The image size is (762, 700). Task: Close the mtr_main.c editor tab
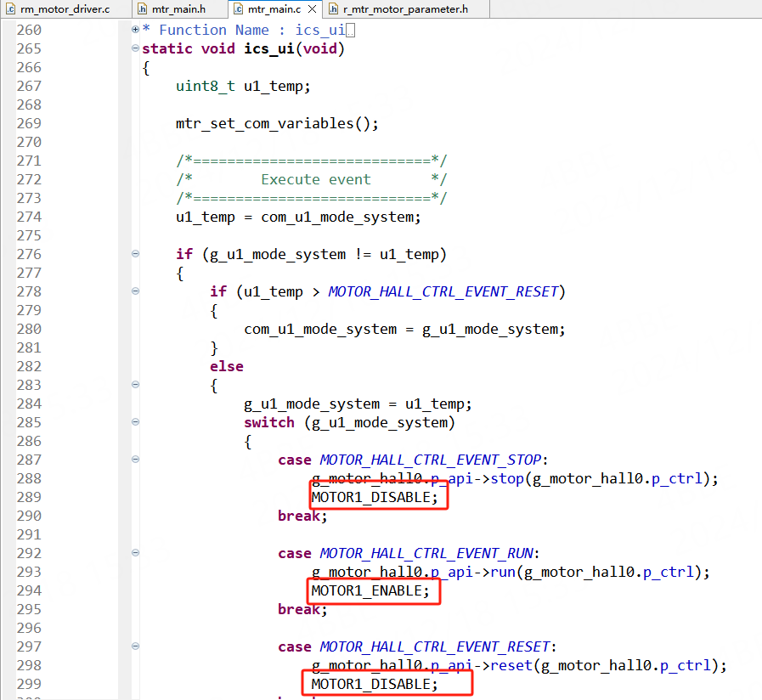click(312, 9)
